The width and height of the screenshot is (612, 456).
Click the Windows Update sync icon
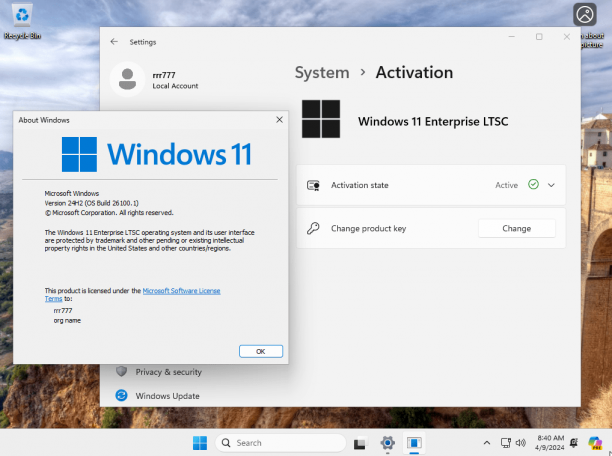click(121, 395)
